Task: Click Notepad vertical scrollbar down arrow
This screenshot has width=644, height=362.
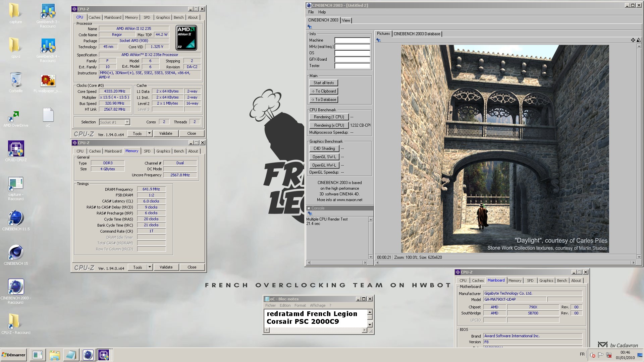Action: 370,324
